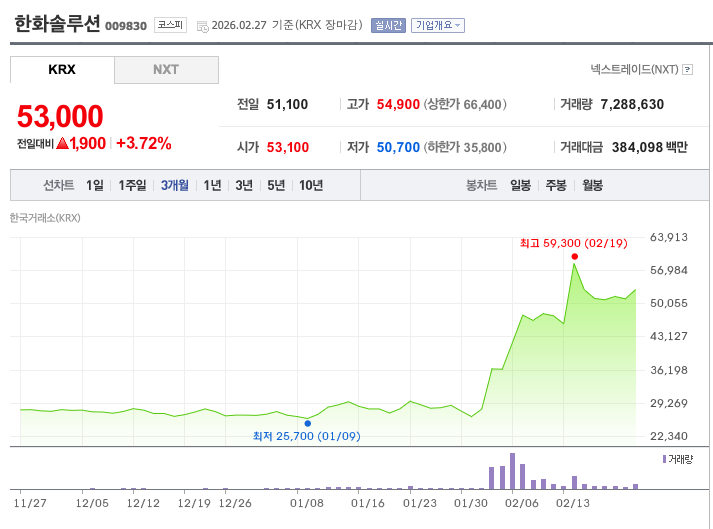Click the stock code 009830
Viewport: 713px width, 529px height.
pos(126,26)
